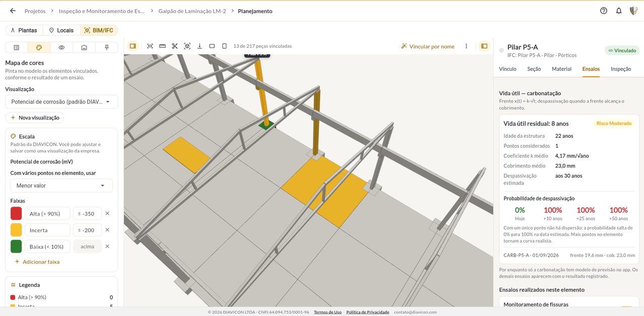Click the download arrow icon in viewer toolbar

tap(200, 46)
